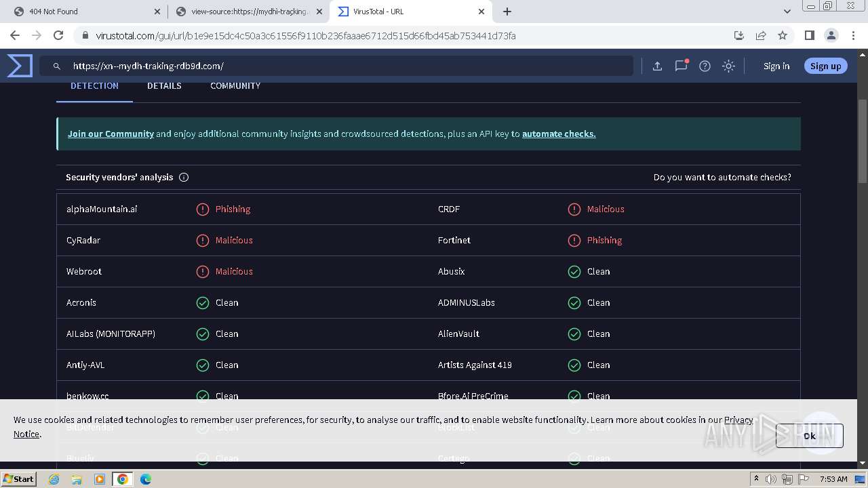868x488 pixels.
Task: Toggle the light/dark theme sun icon
Action: pos(728,66)
